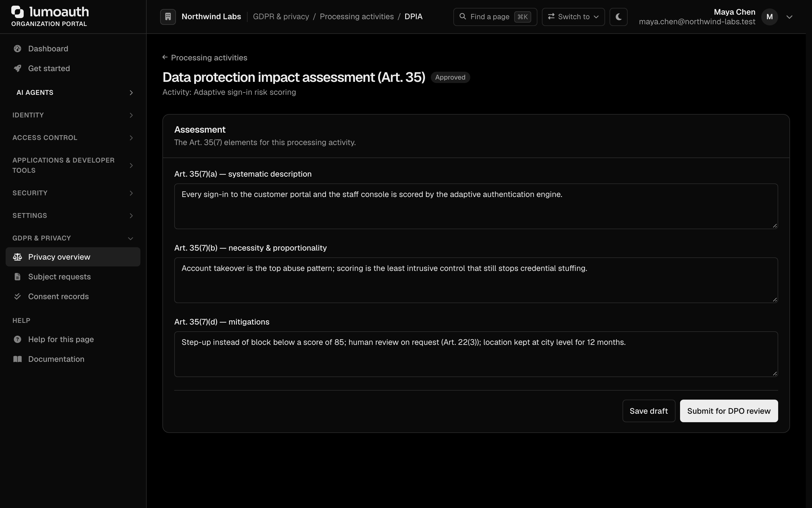Expand the Access Control section
Image resolution: width=812 pixels, height=508 pixels.
[x=73, y=138]
